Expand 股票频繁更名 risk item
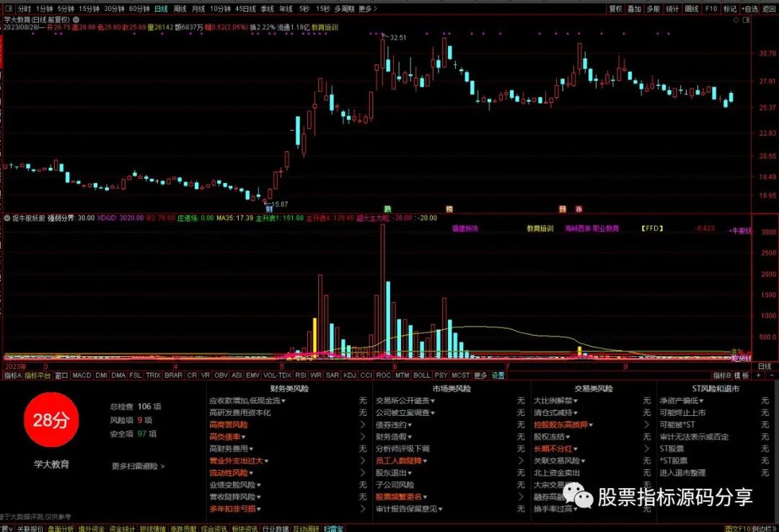This screenshot has height=532, width=779. [x=402, y=497]
